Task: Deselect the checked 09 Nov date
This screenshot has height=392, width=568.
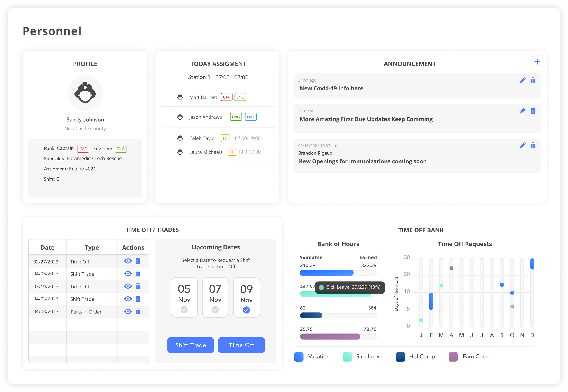Action: pos(246,310)
